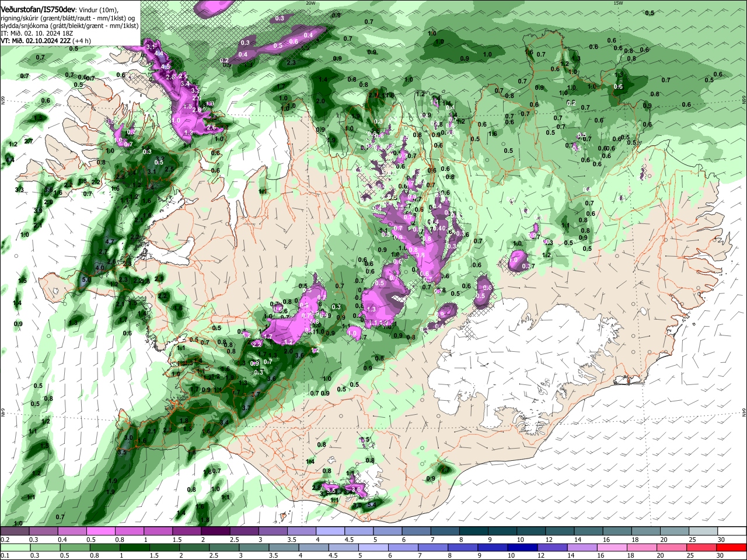Pick the pale pink 16 rain legend swatch

[x=612, y=547]
